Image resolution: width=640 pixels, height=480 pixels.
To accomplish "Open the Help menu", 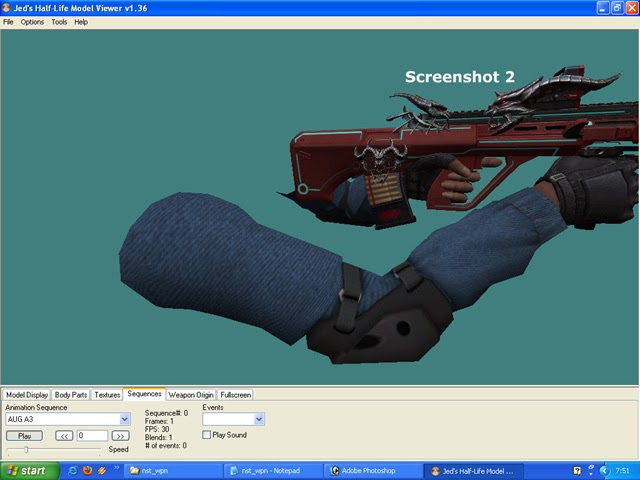I will coord(81,22).
